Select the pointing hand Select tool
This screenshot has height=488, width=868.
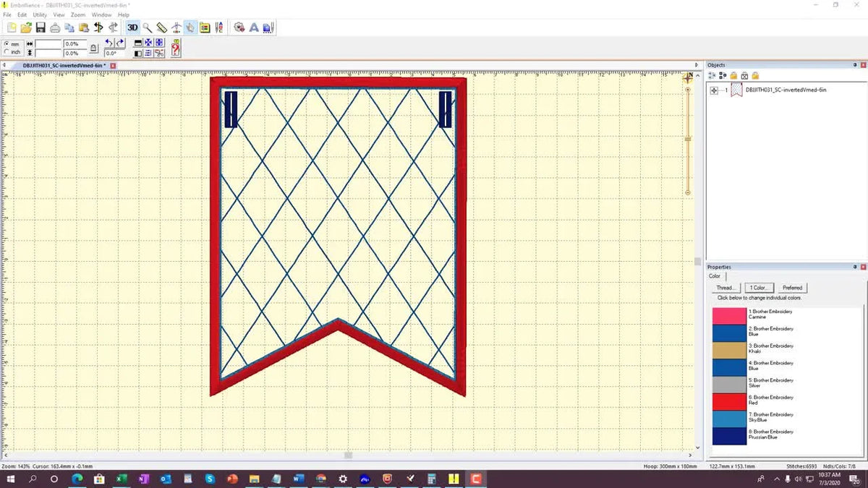pos(190,27)
